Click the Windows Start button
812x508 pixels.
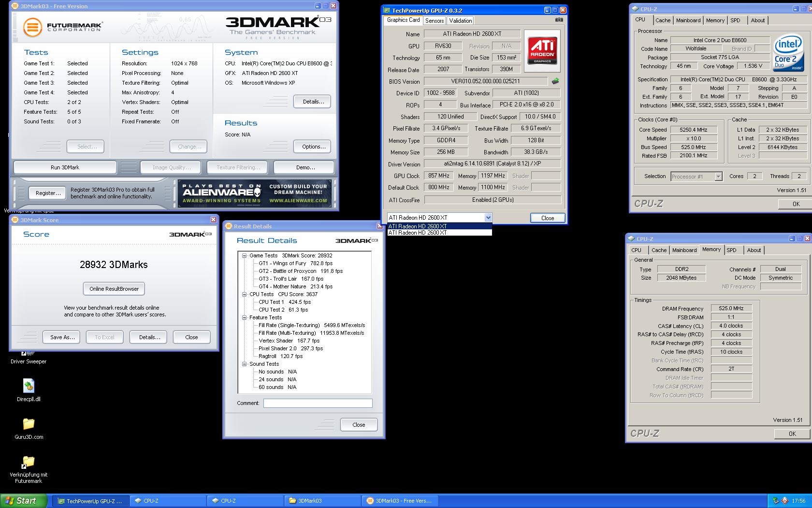click(x=24, y=501)
